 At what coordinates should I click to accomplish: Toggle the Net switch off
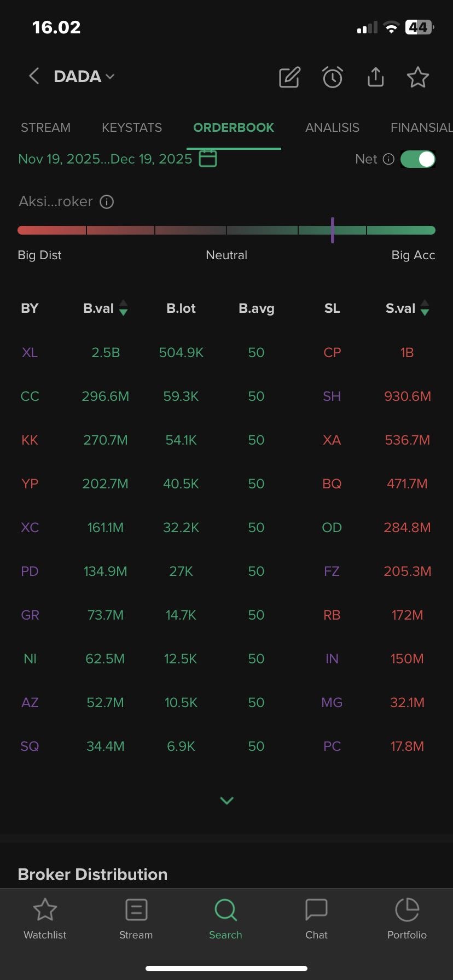(418, 159)
